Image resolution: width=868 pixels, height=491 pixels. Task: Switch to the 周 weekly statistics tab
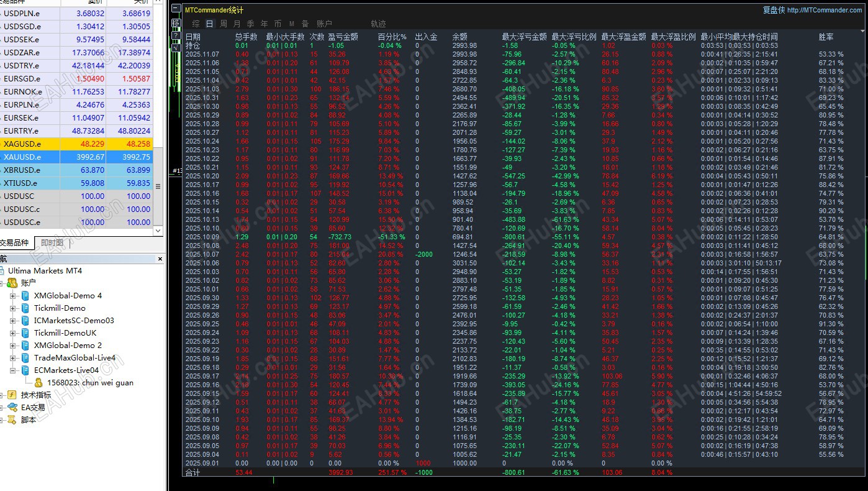pos(223,24)
